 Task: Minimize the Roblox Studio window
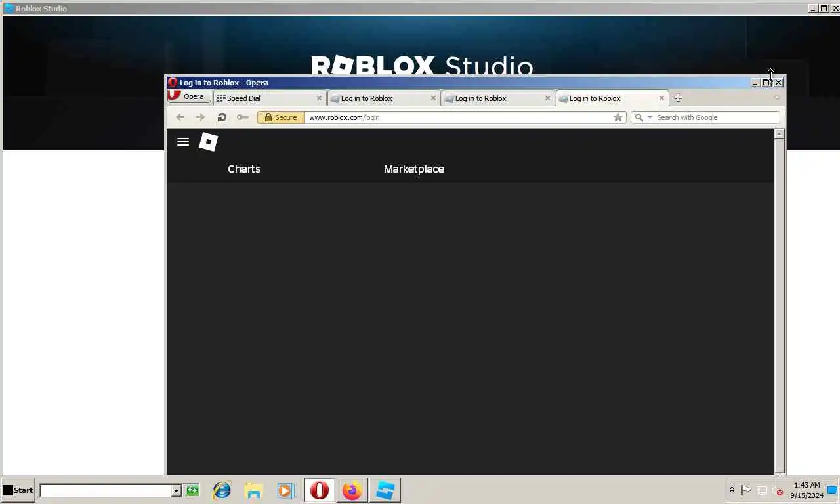tap(814, 9)
